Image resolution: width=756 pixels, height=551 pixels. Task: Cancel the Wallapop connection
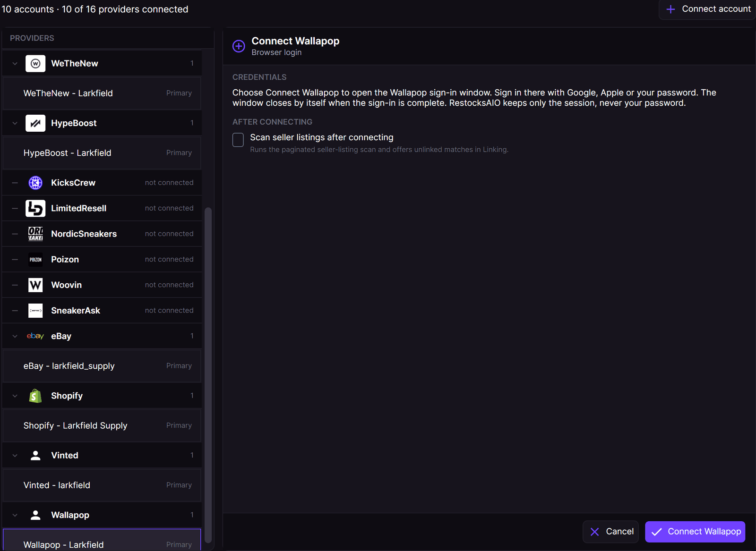pos(610,532)
